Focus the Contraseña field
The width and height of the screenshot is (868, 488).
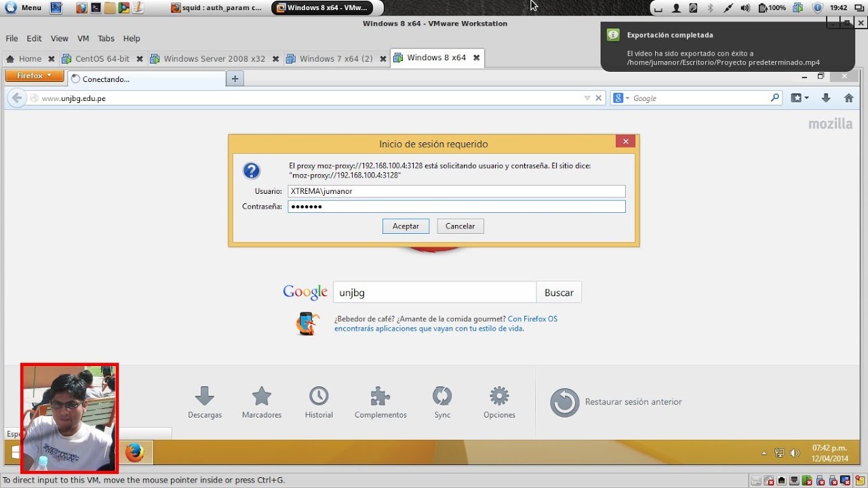(x=456, y=207)
